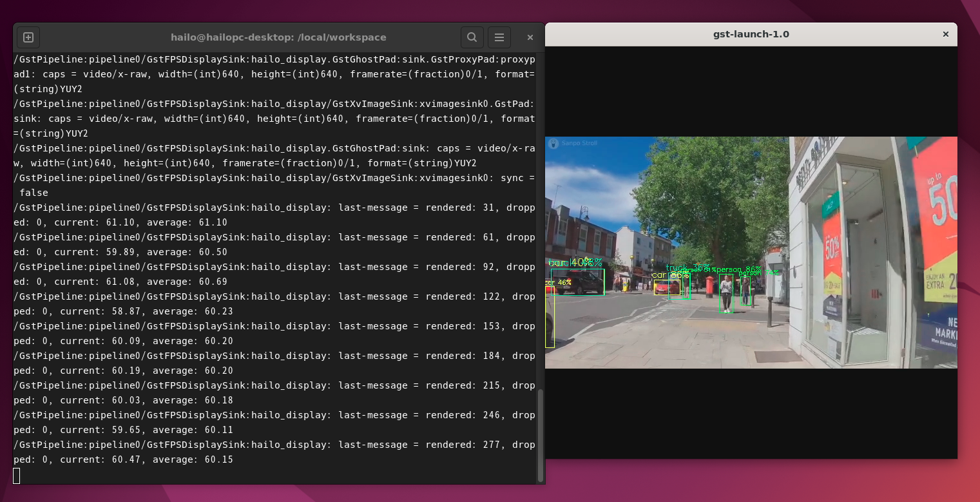
Task: Click the car 46% detection label
Action: [558, 282]
